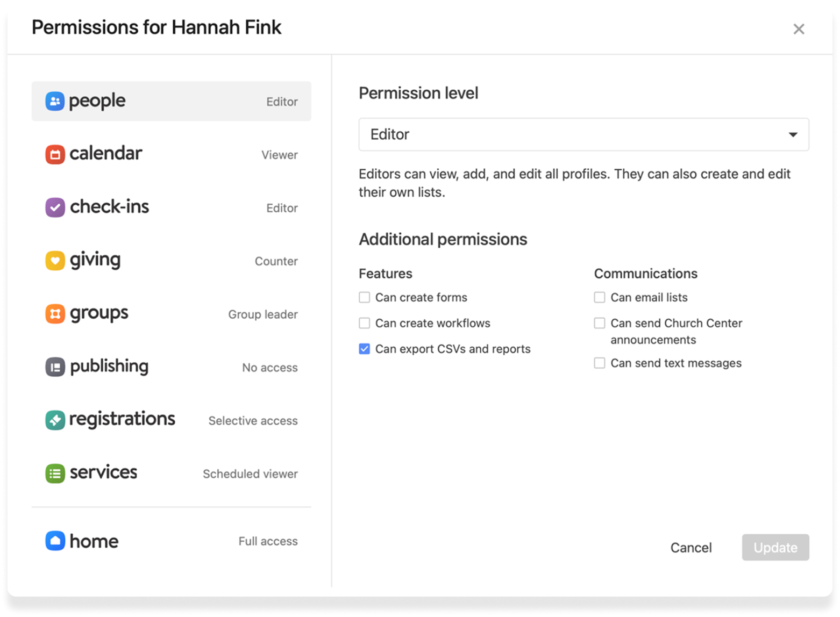Close the Permissions dialog with X
This screenshot has width=840, height=617.
tap(799, 29)
